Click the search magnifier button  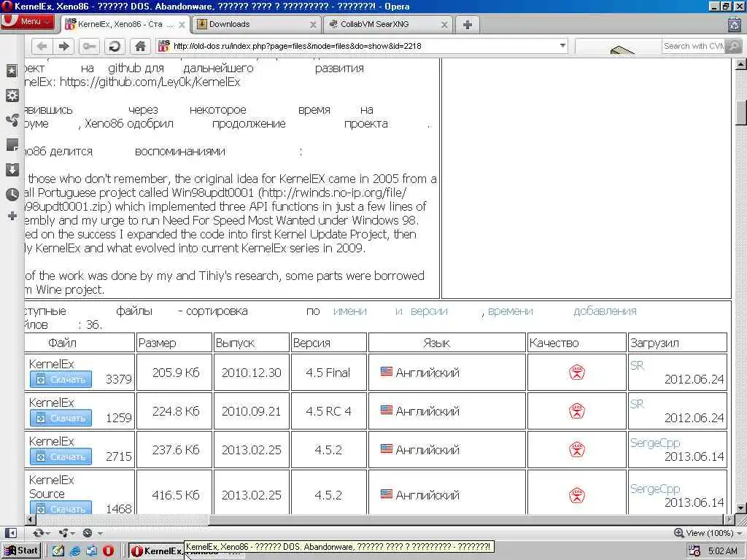point(734,46)
